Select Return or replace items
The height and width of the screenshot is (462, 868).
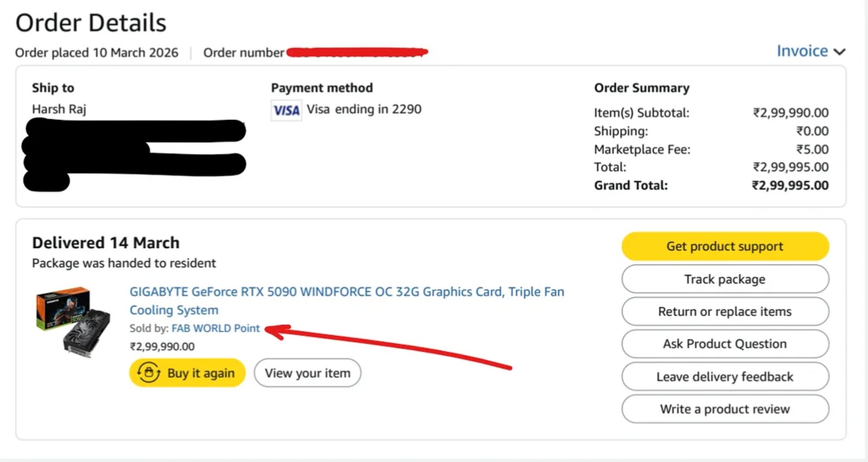tap(725, 312)
